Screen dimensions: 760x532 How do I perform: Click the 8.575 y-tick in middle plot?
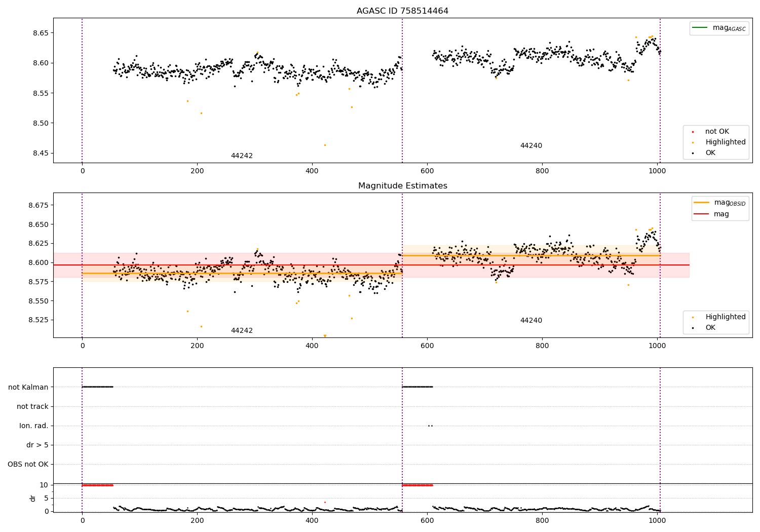39,282
